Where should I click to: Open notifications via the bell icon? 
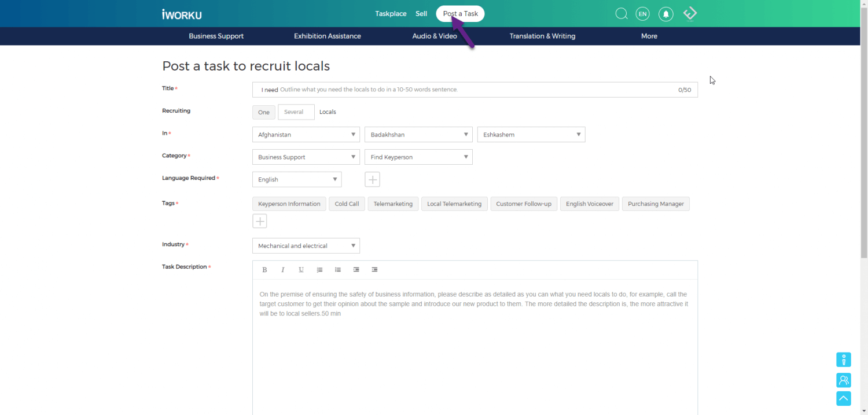click(x=665, y=13)
